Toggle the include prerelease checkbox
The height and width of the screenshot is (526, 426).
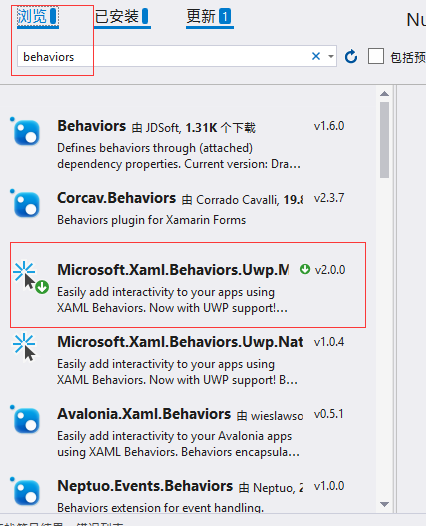376,56
